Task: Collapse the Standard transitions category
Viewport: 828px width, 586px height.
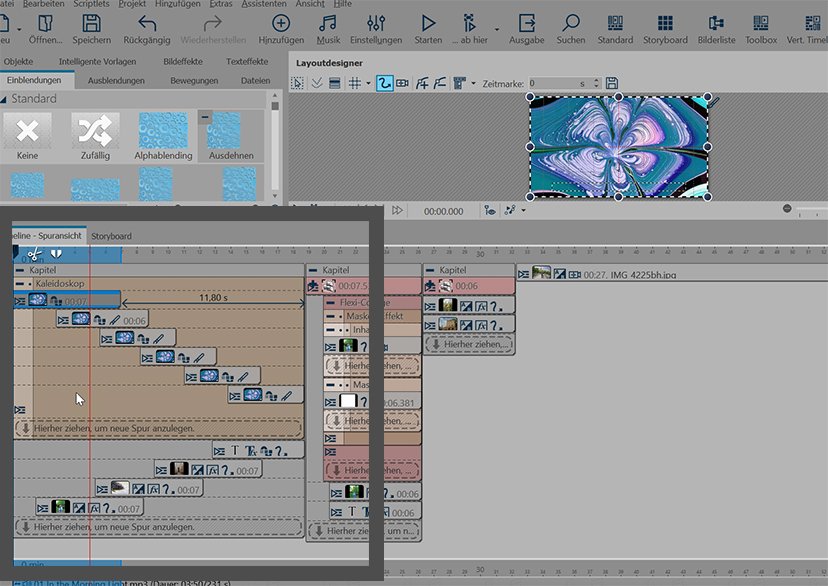Action: click(4, 99)
